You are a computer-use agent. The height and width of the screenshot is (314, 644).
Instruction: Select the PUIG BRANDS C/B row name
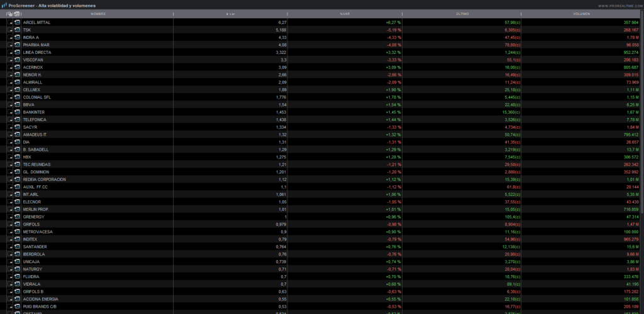pyautogui.click(x=40, y=306)
